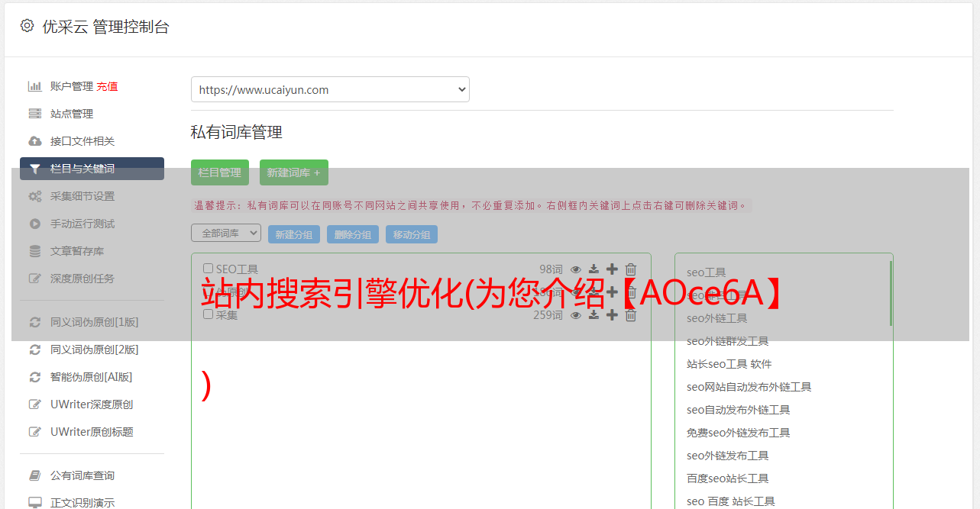Click the server icon for 站点管理
980x509 pixels.
click(x=34, y=114)
